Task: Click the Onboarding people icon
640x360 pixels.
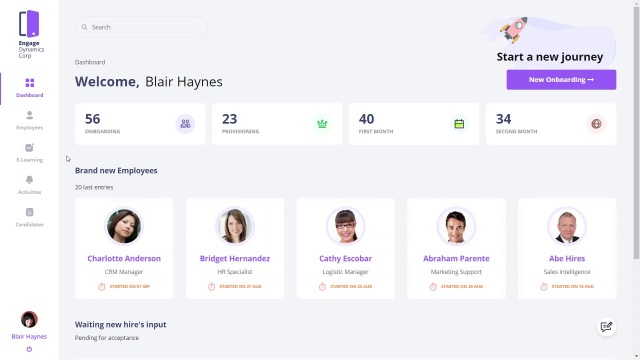Action: coord(185,124)
